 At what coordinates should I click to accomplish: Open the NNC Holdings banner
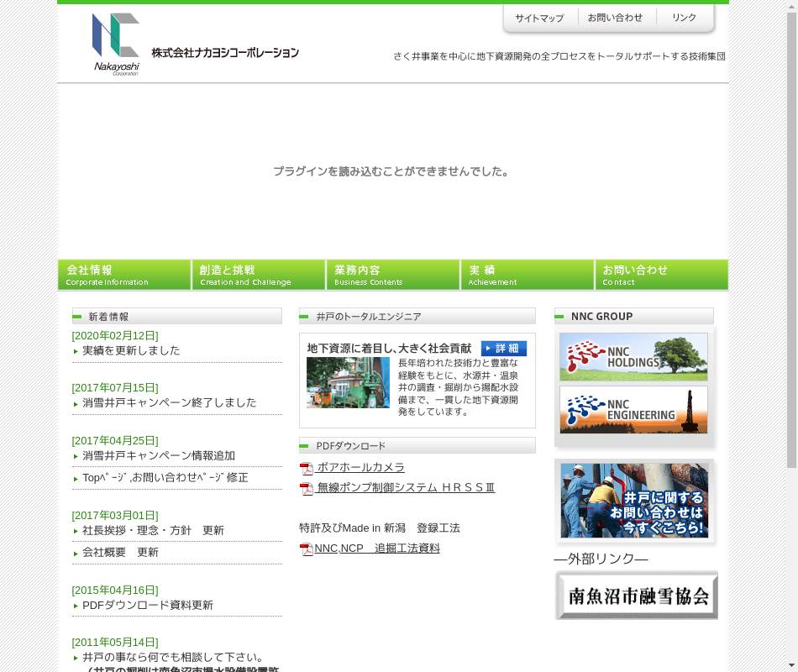click(633, 357)
